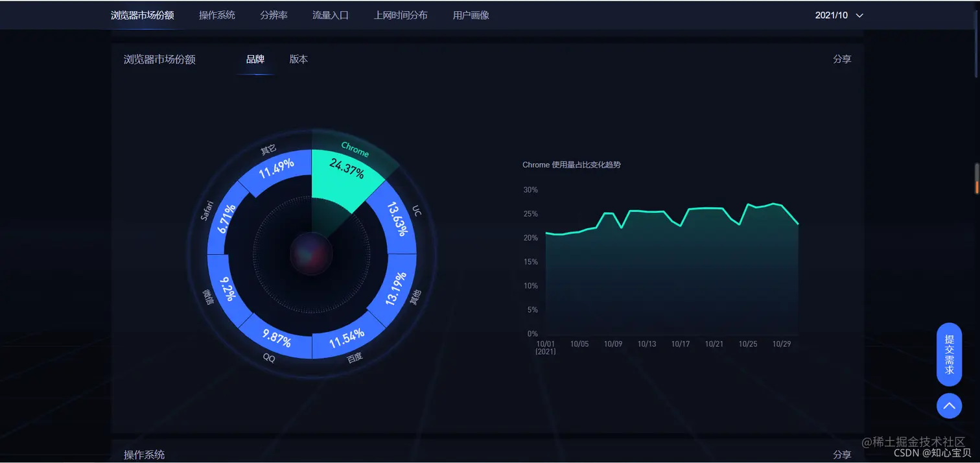Switch to the 操作系统 navigation tab
This screenshot has height=463, width=980.
[217, 15]
